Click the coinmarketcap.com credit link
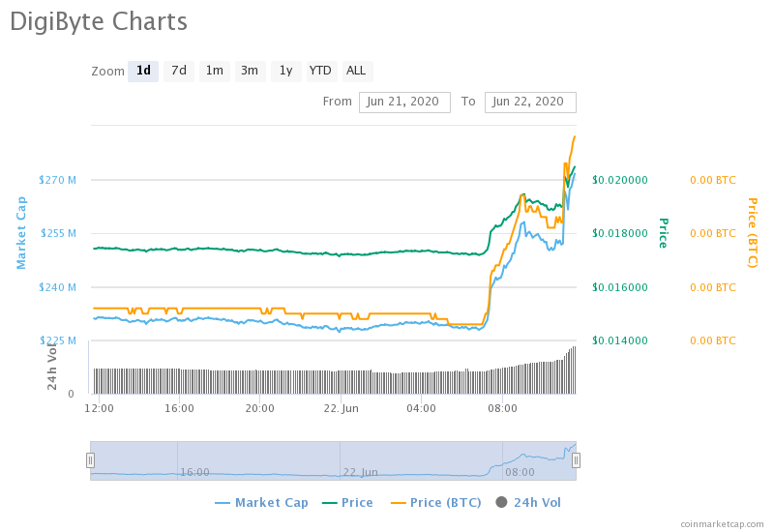The width and height of the screenshot is (774, 532). 722,524
